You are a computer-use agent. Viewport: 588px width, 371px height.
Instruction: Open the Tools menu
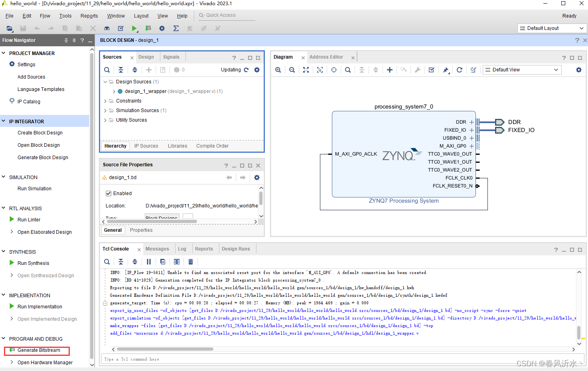tap(65, 16)
